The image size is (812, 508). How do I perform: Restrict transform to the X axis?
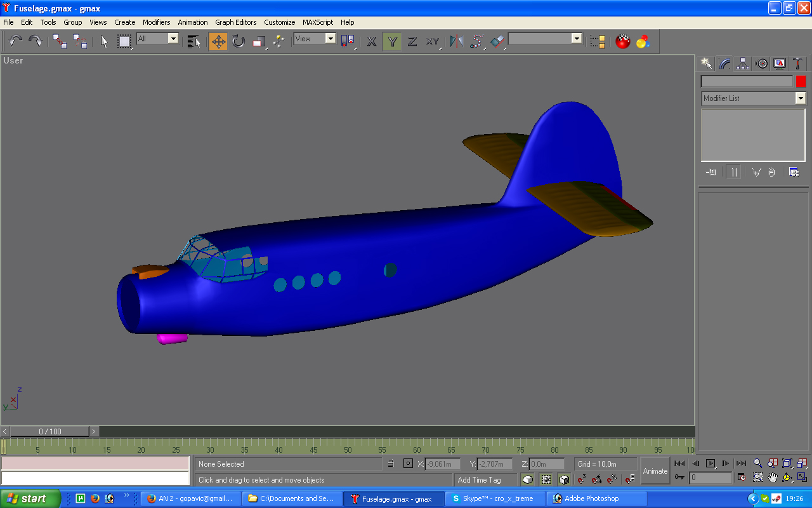(372, 42)
